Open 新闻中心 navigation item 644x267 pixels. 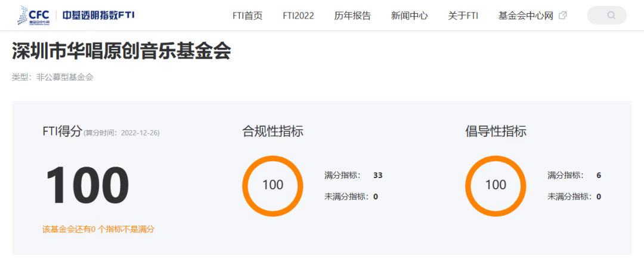(x=409, y=16)
